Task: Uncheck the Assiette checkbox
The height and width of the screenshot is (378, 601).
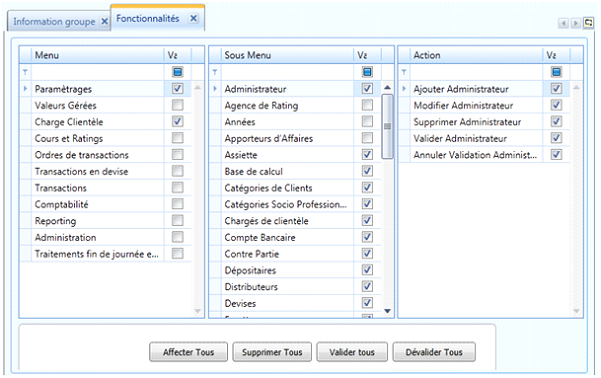Action: pos(367,154)
